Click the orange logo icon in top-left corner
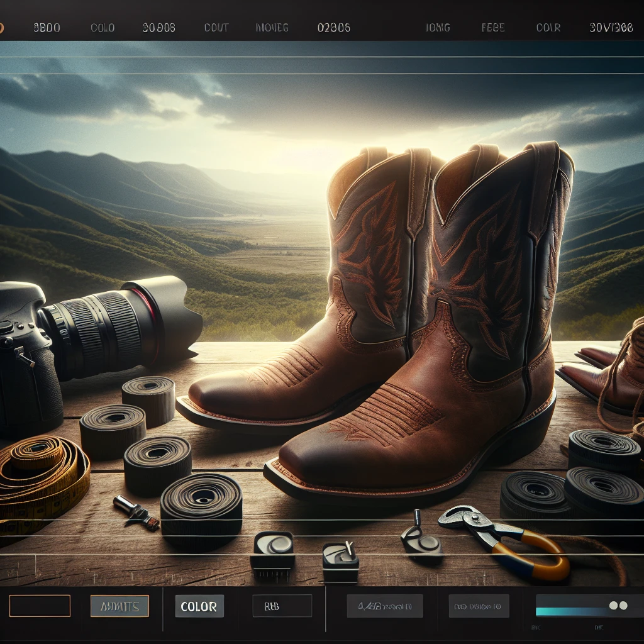This screenshot has height=644, width=644. point(1,28)
